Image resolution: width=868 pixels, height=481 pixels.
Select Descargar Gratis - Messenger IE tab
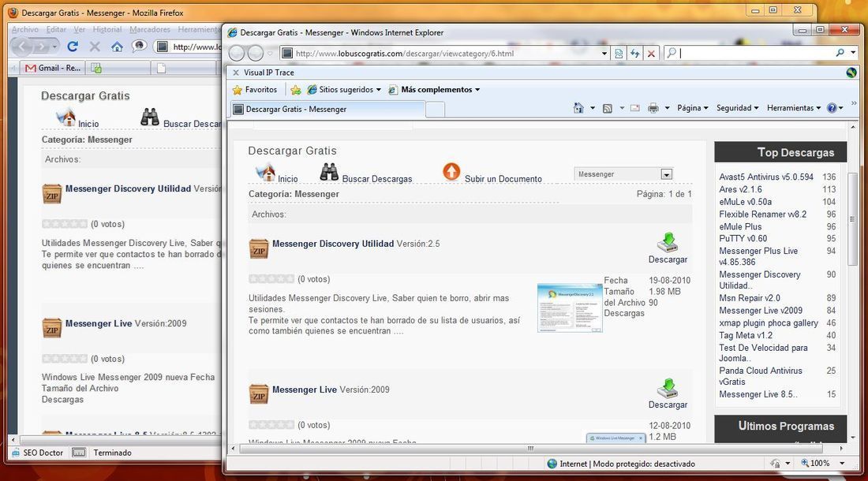(x=327, y=109)
